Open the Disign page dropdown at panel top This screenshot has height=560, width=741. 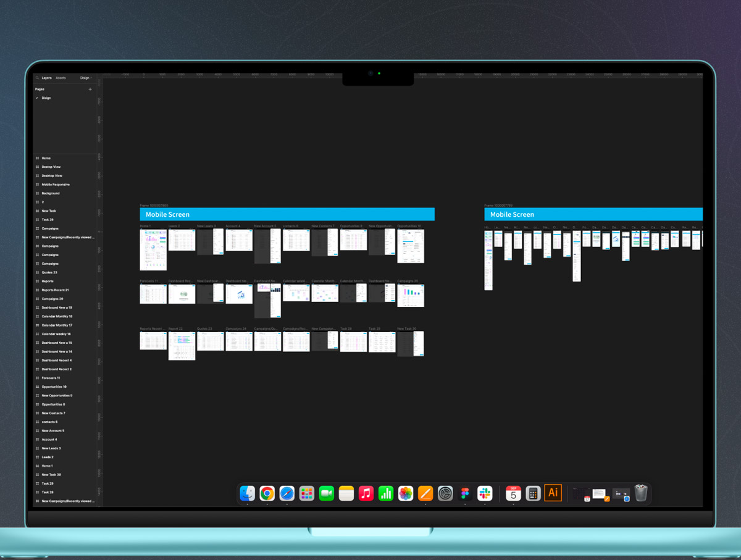[85, 78]
